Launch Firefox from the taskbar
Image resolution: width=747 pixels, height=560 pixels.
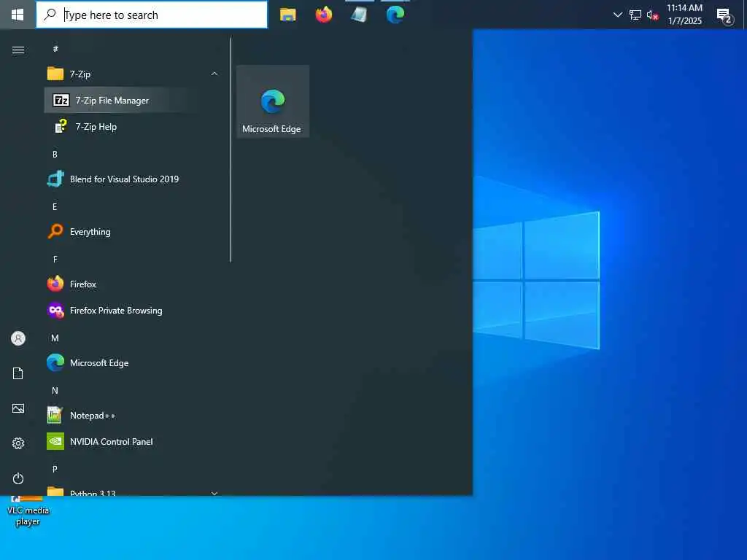tap(324, 15)
